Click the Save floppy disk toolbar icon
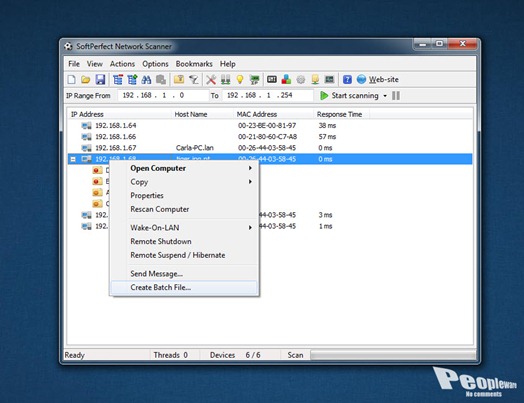This screenshot has height=403, width=524. 100,80
